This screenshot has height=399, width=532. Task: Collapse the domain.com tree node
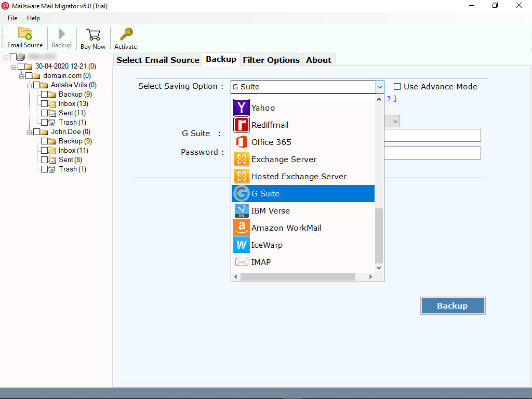[21, 76]
